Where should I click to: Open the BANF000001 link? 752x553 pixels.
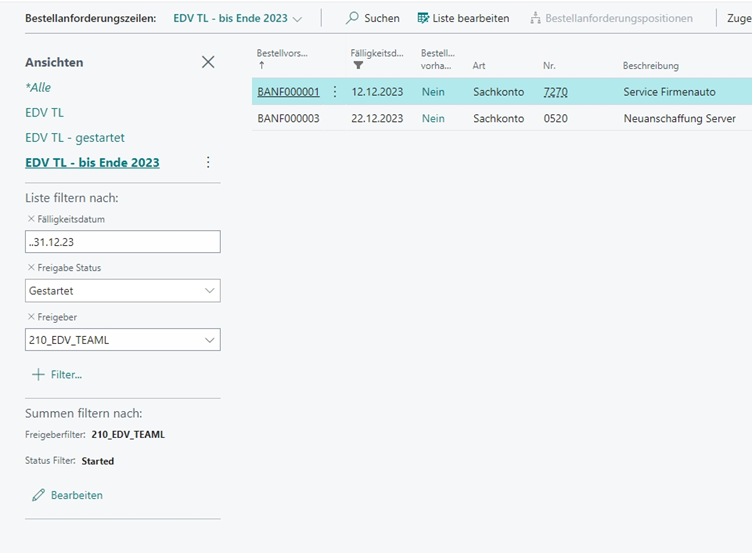tap(288, 92)
